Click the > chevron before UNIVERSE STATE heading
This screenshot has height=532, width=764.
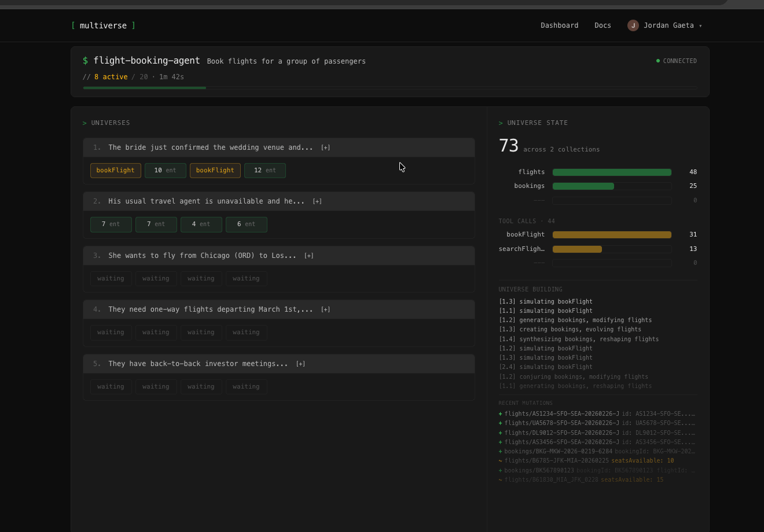pyautogui.click(x=500, y=123)
